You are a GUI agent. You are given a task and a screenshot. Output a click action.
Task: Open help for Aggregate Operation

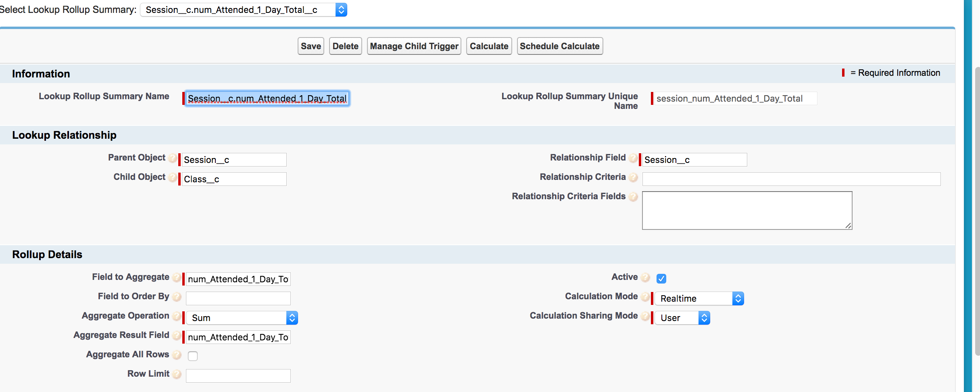click(x=176, y=317)
